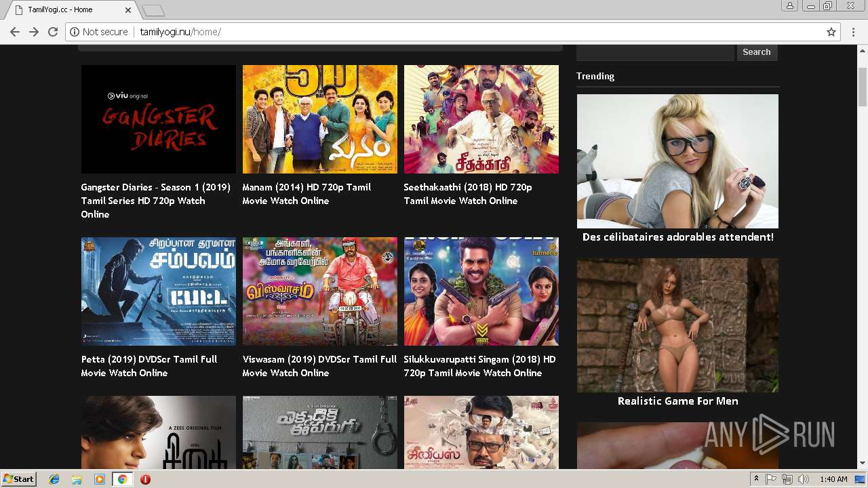Open the Gangster Diaries poster thumbnail

click(x=159, y=119)
